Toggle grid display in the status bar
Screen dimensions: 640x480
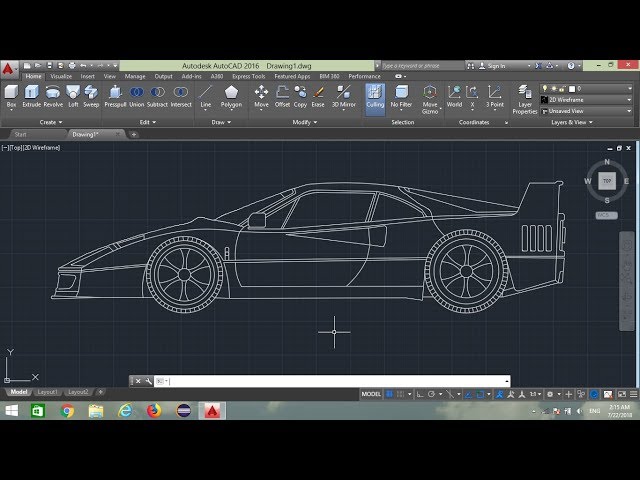[389, 394]
